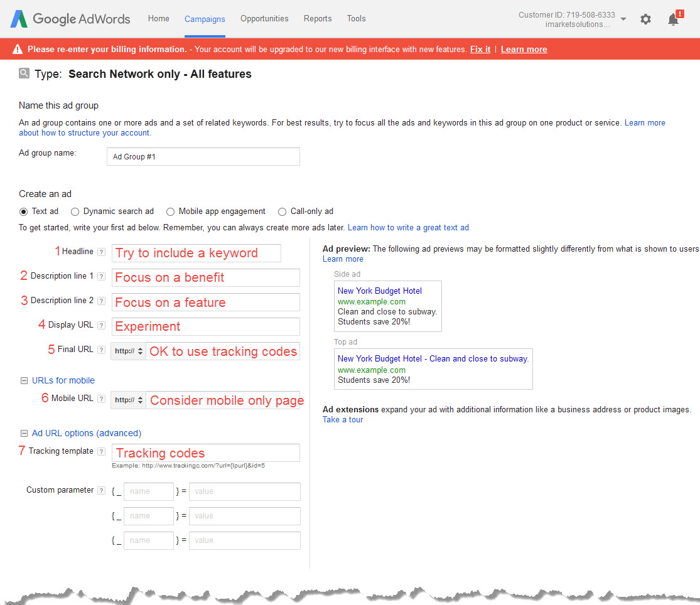Open the Opportunities tab
The image size is (700, 605).
pyautogui.click(x=264, y=19)
